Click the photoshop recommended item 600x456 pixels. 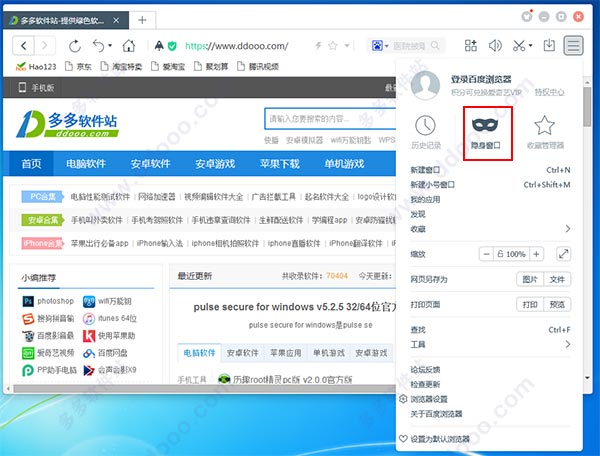click(x=48, y=301)
